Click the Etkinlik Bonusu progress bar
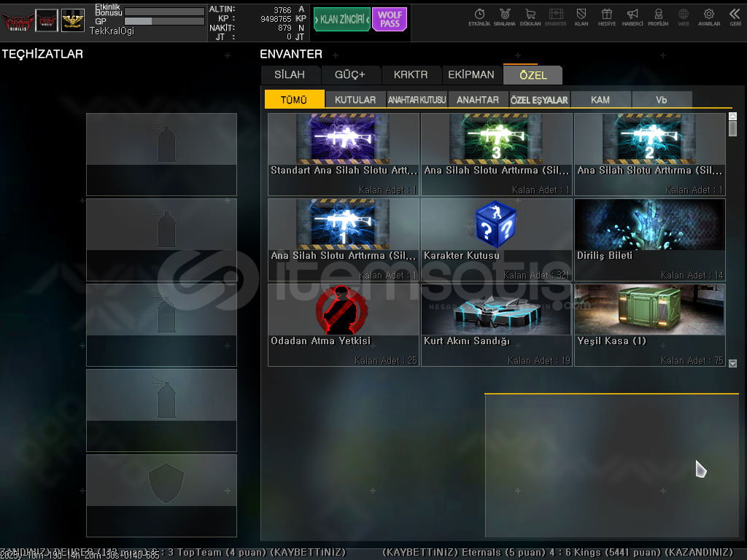This screenshot has height=560, width=747. pos(164,12)
